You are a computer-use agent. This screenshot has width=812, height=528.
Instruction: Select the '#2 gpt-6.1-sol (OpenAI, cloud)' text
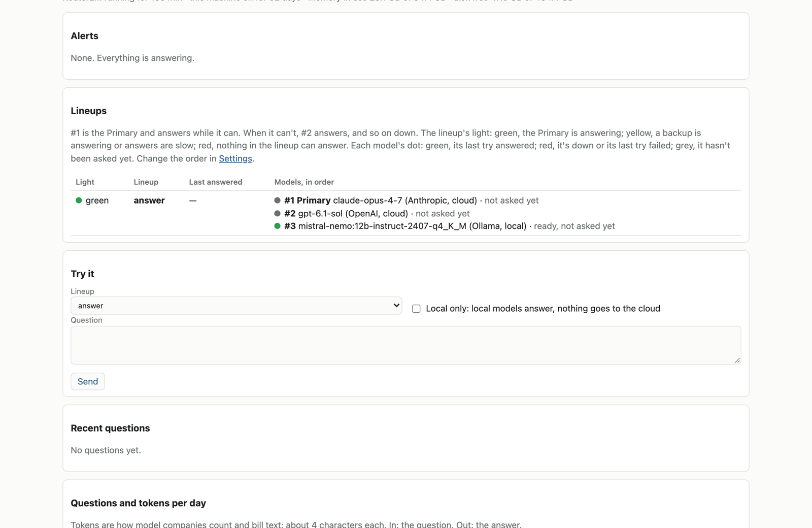pyautogui.click(x=346, y=213)
